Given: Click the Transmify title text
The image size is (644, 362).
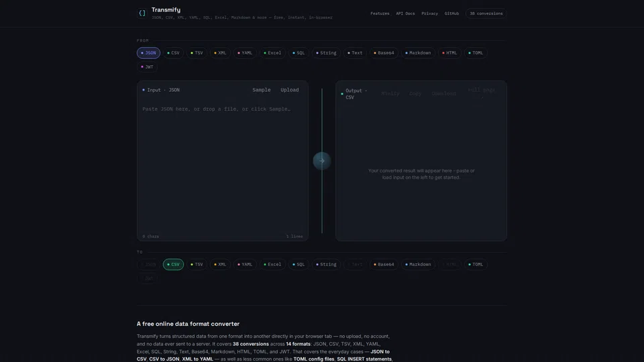Looking at the screenshot, I should pos(166,10).
